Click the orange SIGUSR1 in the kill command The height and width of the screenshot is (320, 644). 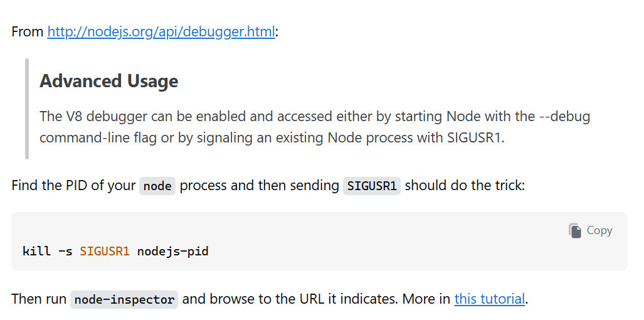(104, 252)
